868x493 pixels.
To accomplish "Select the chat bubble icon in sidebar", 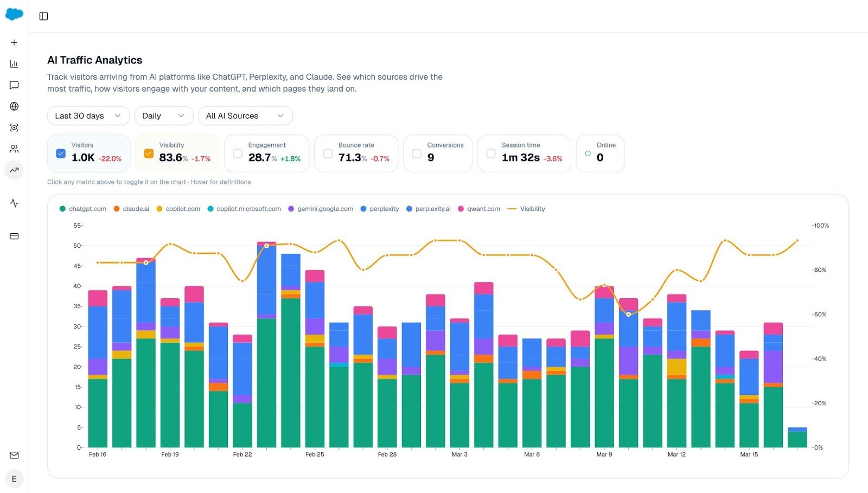I will point(14,85).
